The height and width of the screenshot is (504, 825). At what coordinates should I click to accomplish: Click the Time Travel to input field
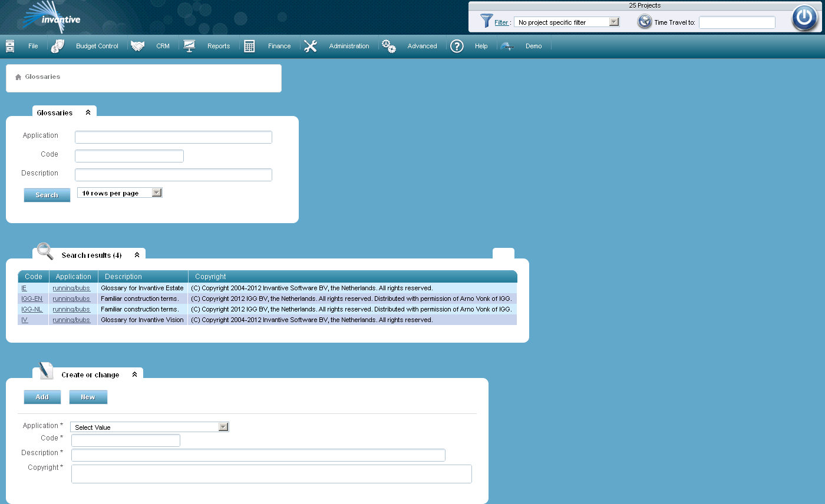[737, 22]
